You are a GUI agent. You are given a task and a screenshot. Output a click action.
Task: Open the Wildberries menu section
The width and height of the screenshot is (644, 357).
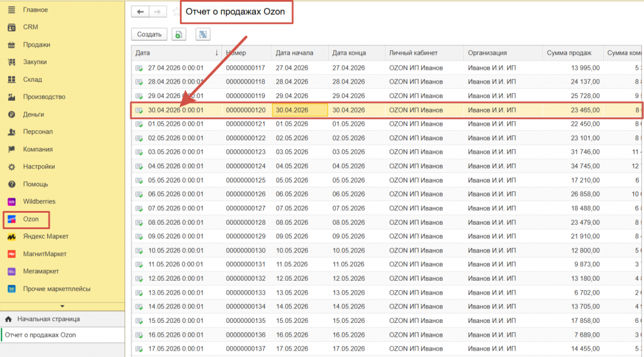click(39, 201)
